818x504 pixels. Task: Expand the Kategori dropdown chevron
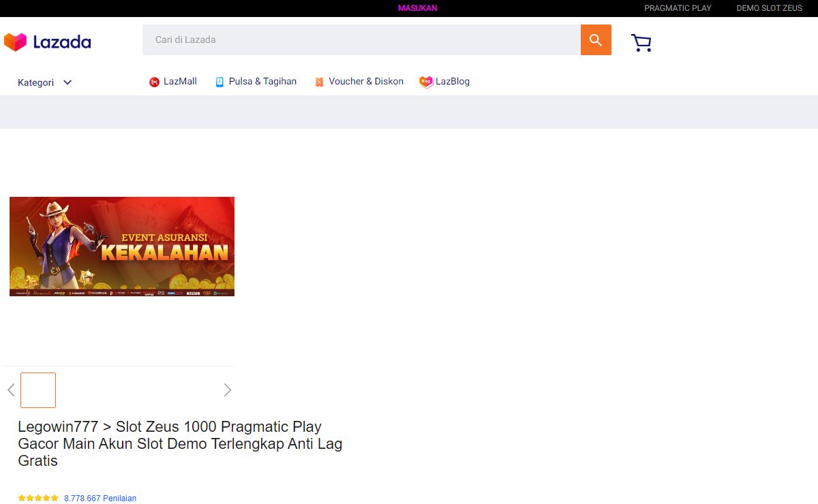coord(67,82)
